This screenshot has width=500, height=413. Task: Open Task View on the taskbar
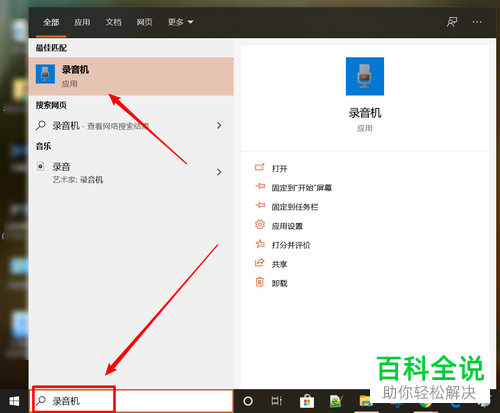(277, 401)
